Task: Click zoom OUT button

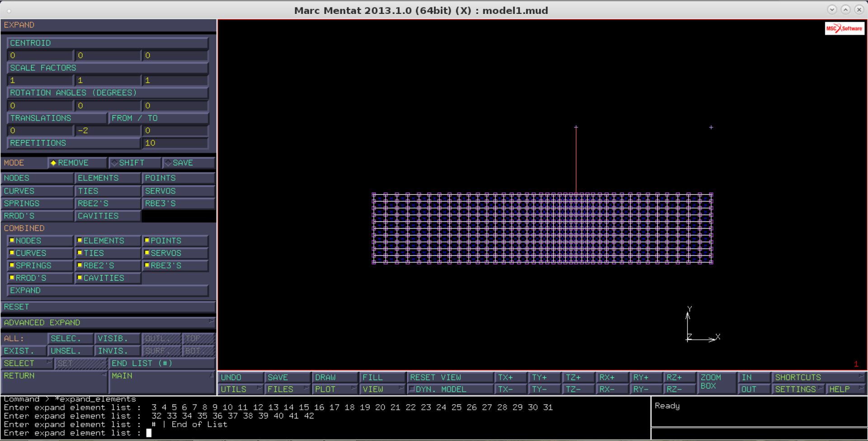Action: tap(755, 389)
